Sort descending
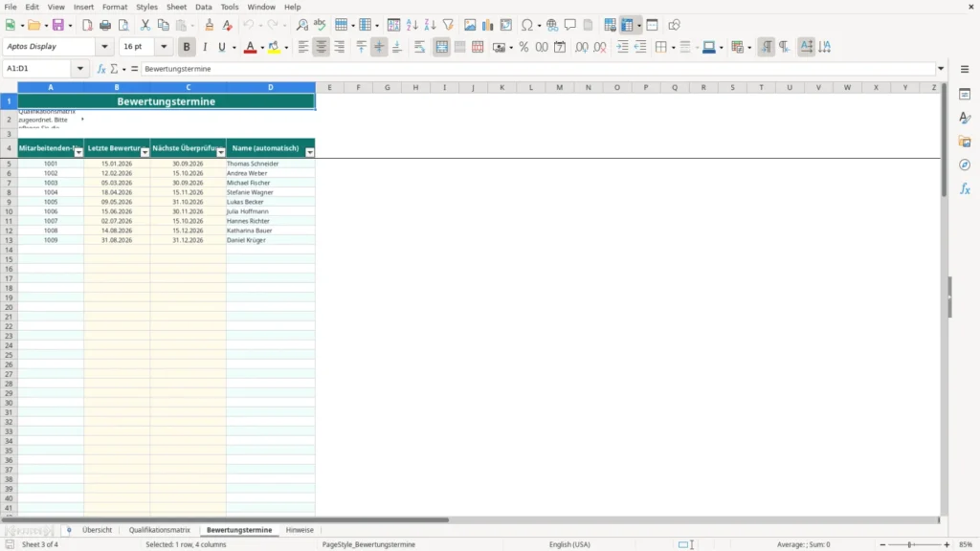 (430, 25)
